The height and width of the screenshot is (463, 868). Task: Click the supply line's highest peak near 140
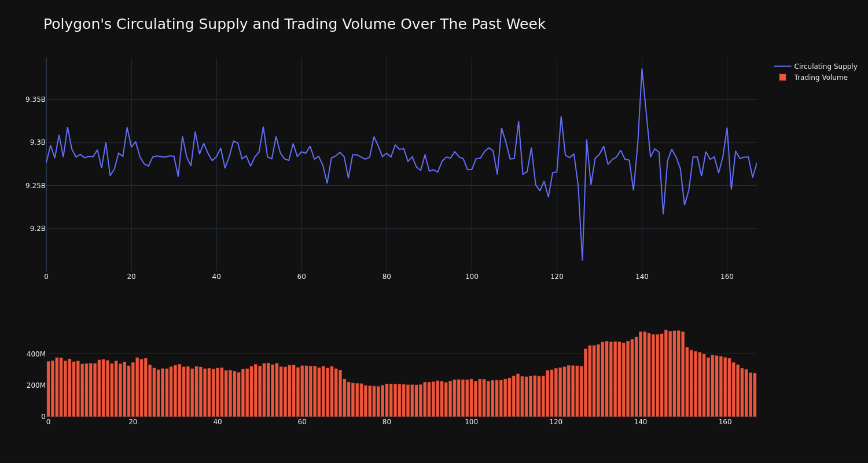642,69
